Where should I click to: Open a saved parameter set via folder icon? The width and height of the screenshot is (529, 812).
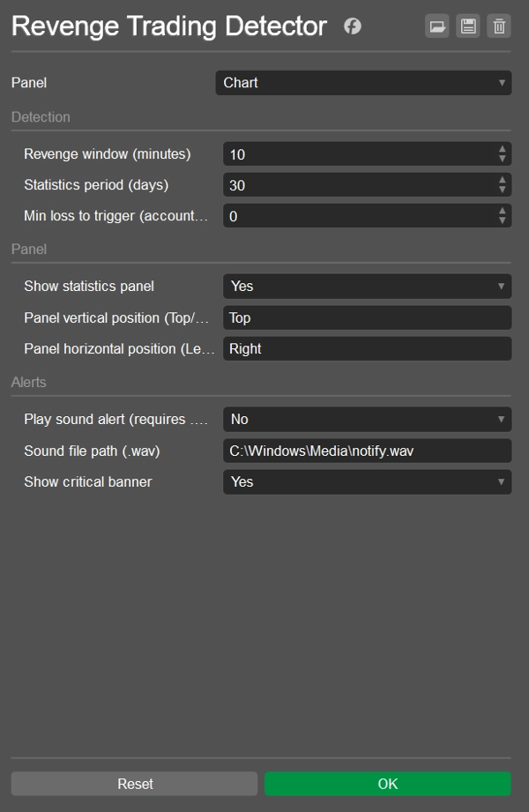tap(437, 26)
